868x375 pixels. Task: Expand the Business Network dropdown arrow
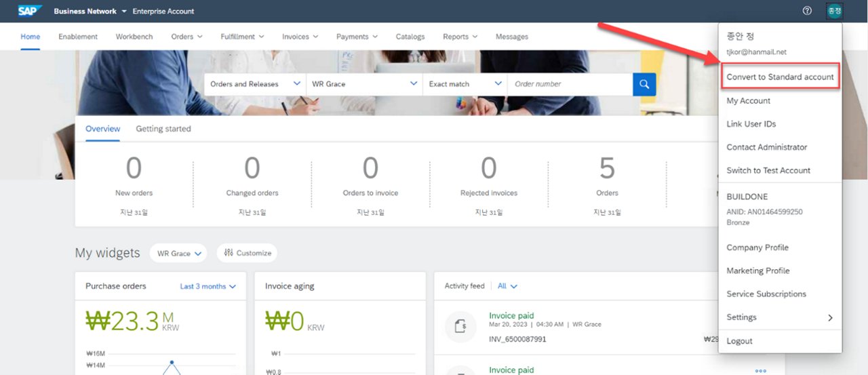[124, 12]
